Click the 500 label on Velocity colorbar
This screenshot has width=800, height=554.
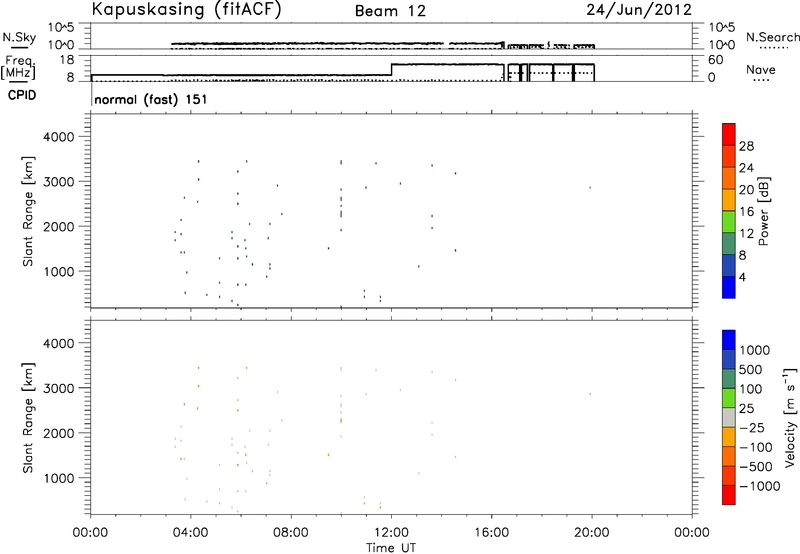tap(751, 370)
